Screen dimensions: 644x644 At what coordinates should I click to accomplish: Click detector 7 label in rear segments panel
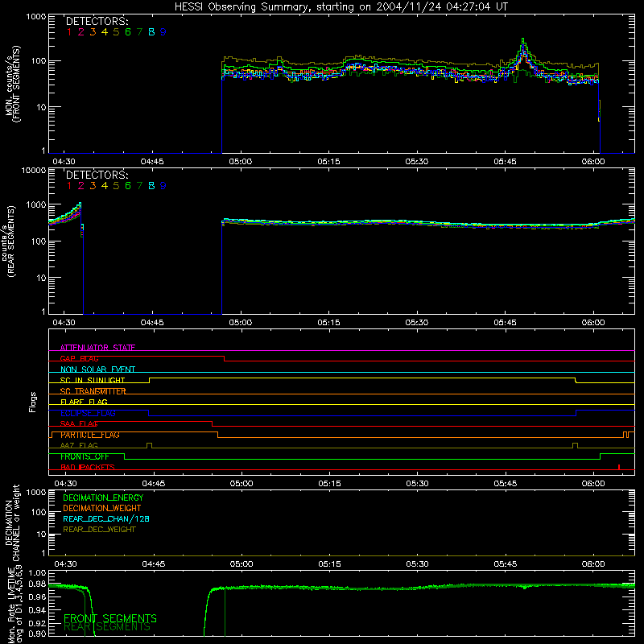click(x=139, y=186)
